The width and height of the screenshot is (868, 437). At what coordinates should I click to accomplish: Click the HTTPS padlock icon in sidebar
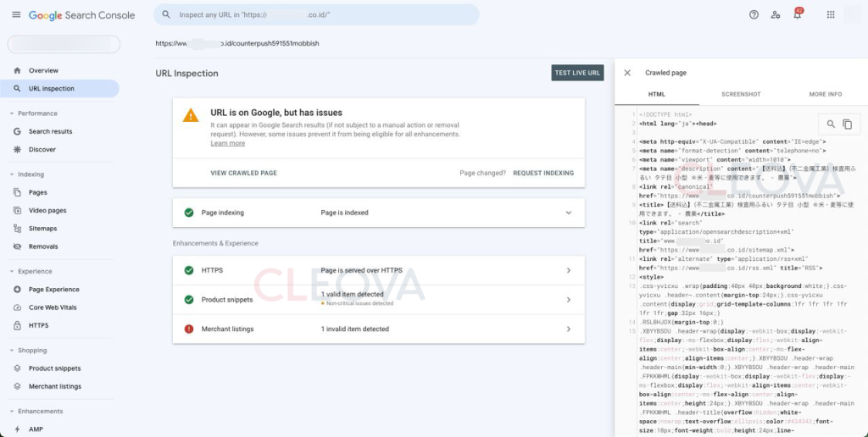coord(17,326)
